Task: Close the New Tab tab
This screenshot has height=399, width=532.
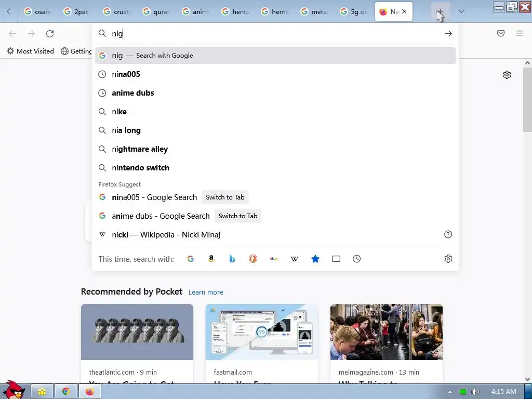Action: coord(404,11)
